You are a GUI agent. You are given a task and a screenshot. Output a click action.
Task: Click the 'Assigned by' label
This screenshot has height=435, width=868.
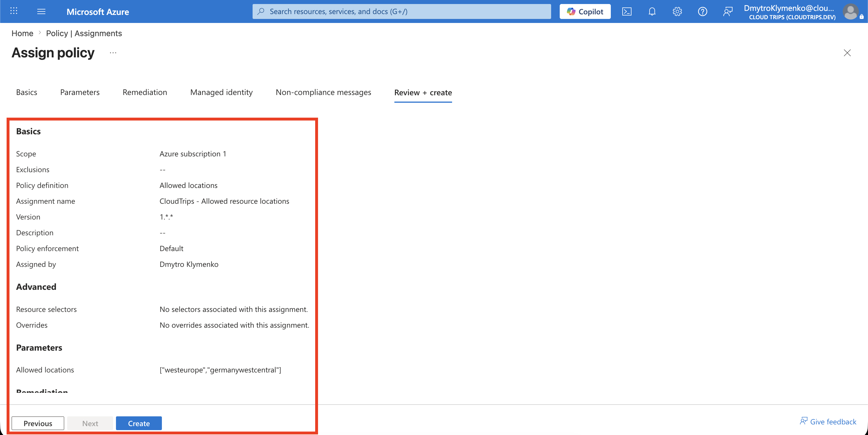(x=36, y=265)
